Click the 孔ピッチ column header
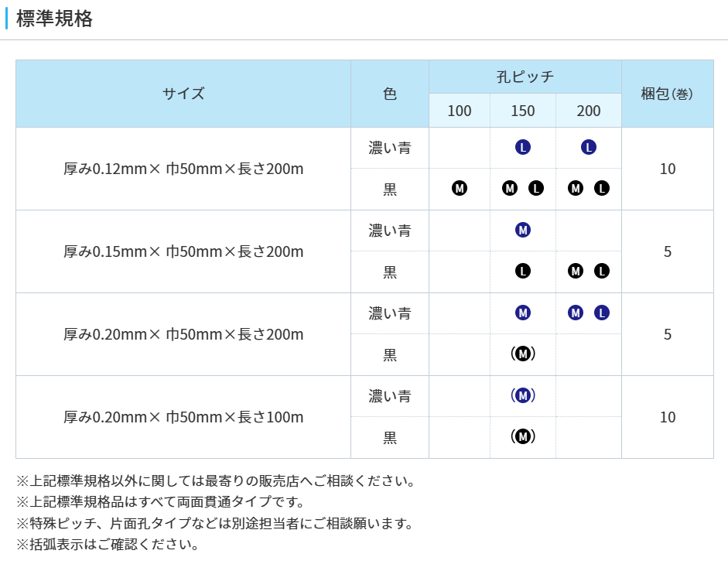The width and height of the screenshot is (728, 564). click(525, 77)
